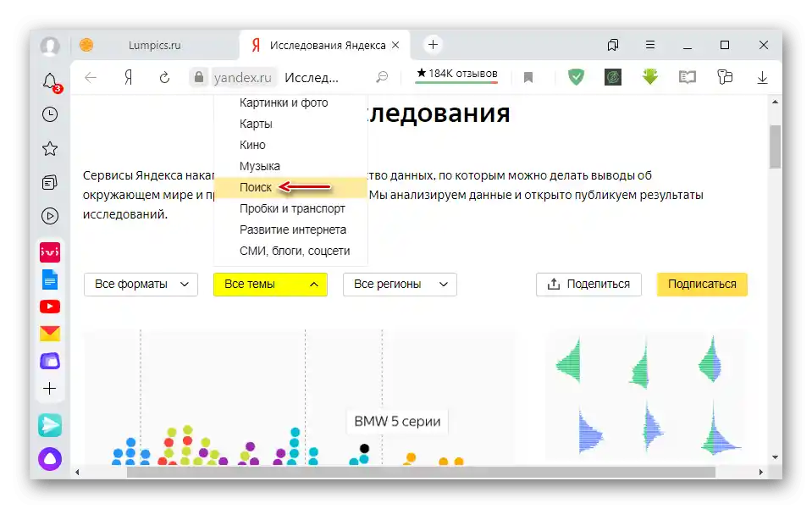Open browser hamburger menu
812x509 pixels.
coord(650,45)
